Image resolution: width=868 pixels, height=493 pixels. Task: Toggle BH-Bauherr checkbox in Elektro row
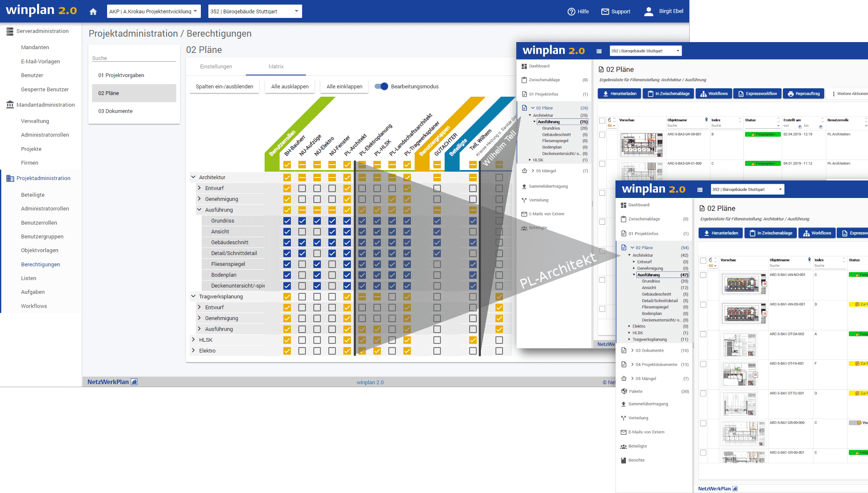point(287,351)
